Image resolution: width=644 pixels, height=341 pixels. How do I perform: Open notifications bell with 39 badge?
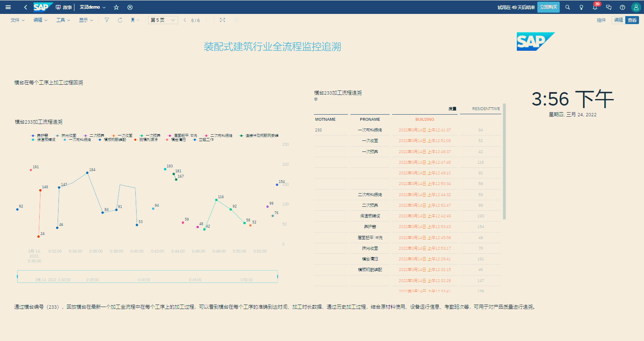coord(595,7)
